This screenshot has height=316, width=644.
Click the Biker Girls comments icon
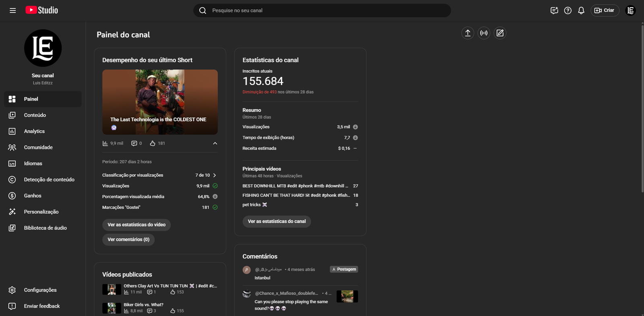[x=150, y=311]
